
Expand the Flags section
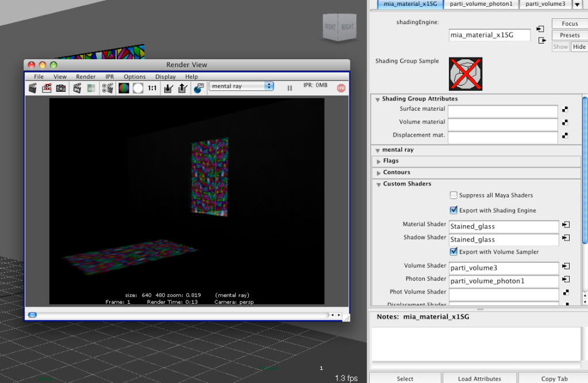[391, 161]
